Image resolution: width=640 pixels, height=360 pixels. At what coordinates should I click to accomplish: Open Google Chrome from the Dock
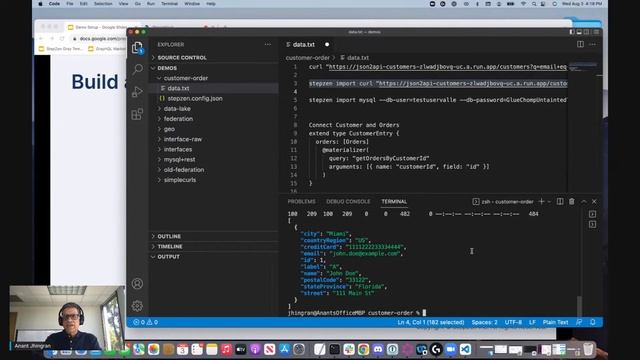click(x=363, y=349)
